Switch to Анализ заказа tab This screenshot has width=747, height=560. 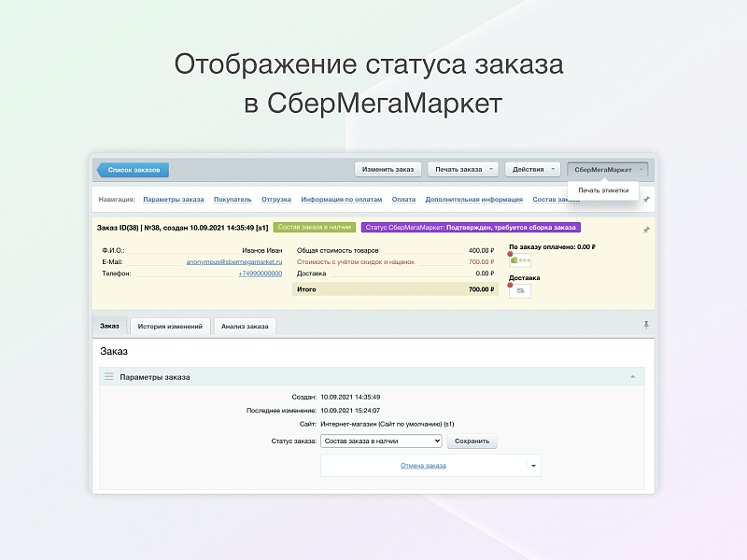pyautogui.click(x=245, y=326)
